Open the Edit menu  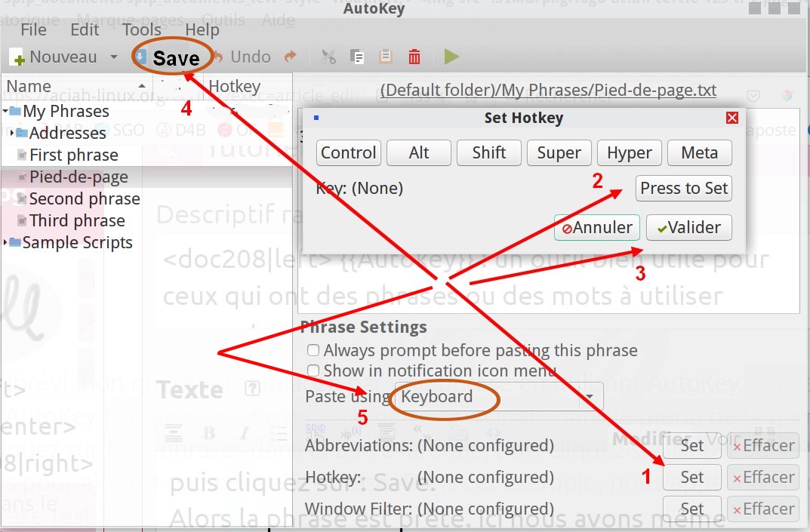coord(85,29)
